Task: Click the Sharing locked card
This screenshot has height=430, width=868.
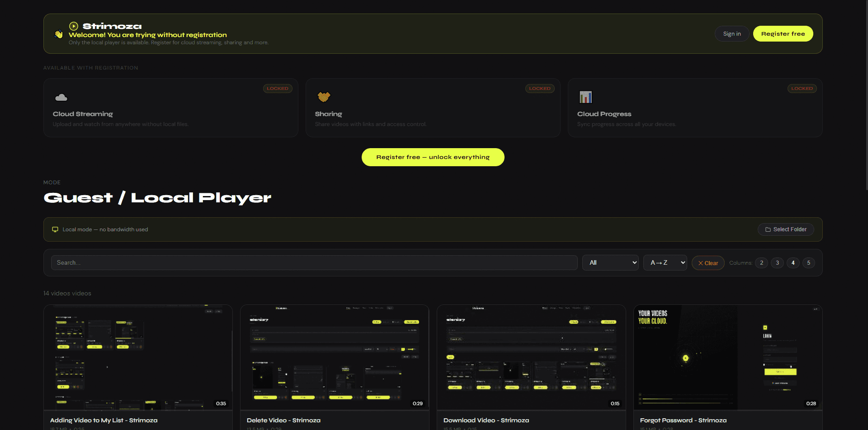Action: coord(433,108)
